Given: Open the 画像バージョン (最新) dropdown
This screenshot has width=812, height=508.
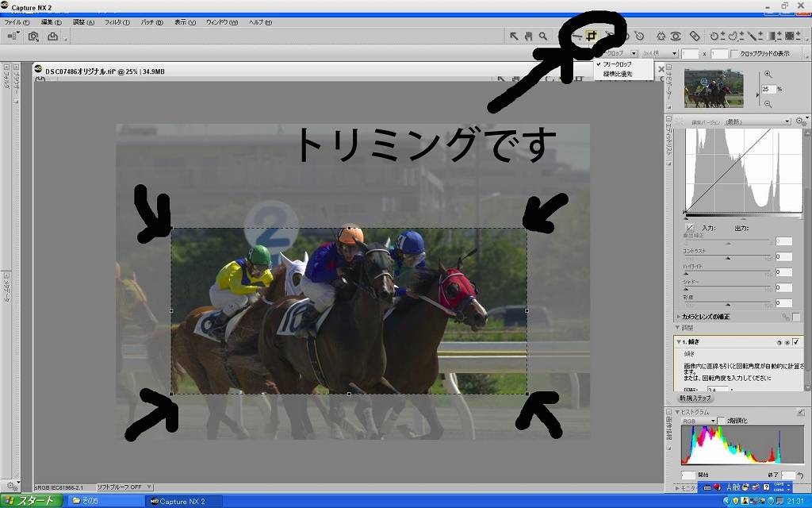Looking at the screenshot, I should coord(757,121).
